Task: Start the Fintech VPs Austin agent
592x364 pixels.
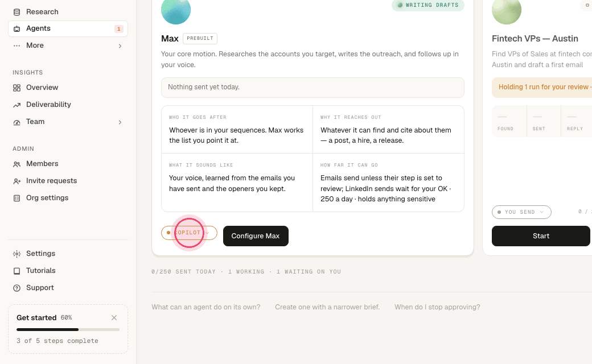Action: coord(541,236)
